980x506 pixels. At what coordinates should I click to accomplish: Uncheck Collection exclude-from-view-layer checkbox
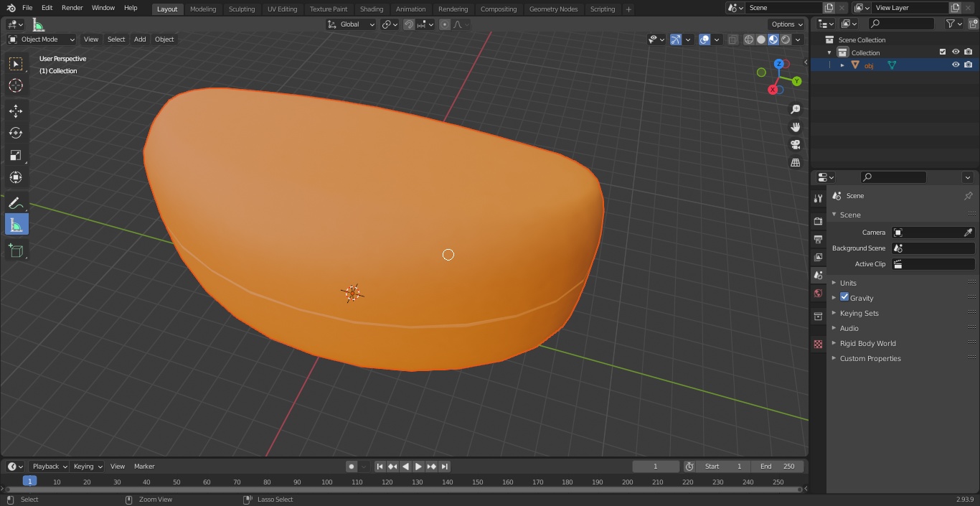[x=943, y=52]
